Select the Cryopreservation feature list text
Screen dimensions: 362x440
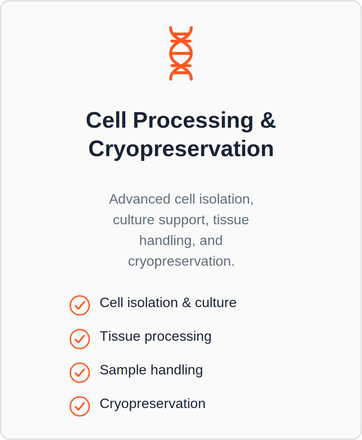coord(152,404)
